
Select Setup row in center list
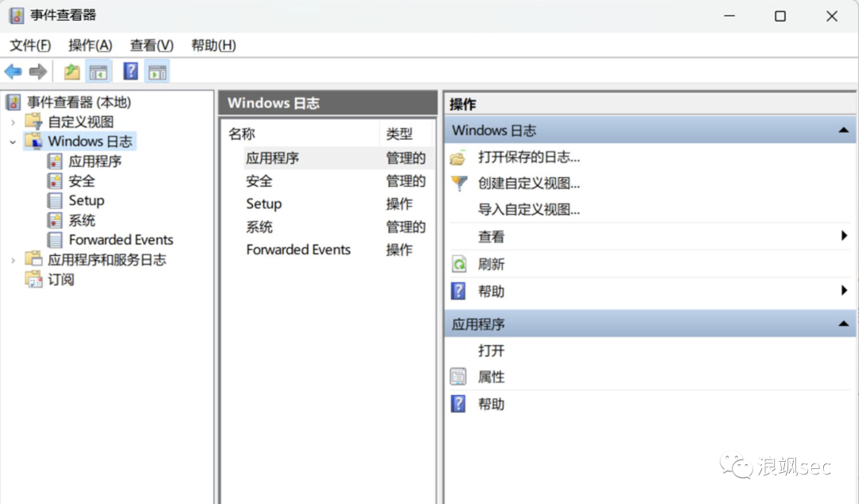coord(328,204)
